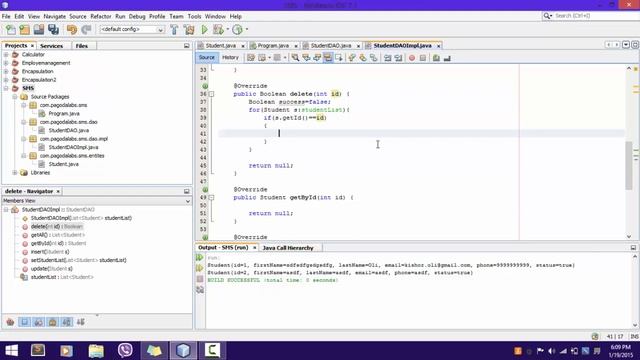Toggle Find Previous Occurrence editor icon
The width and height of the screenshot is (640, 360).
(306, 58)
